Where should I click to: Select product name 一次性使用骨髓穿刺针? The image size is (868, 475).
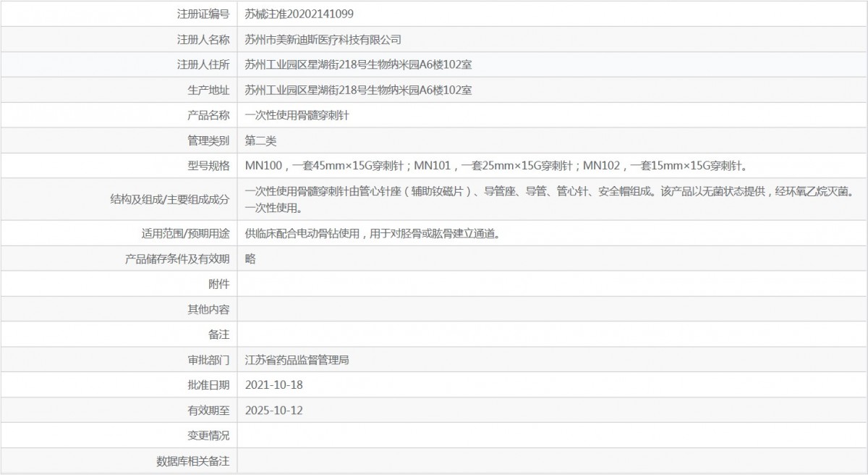click(x=298, y=115)
